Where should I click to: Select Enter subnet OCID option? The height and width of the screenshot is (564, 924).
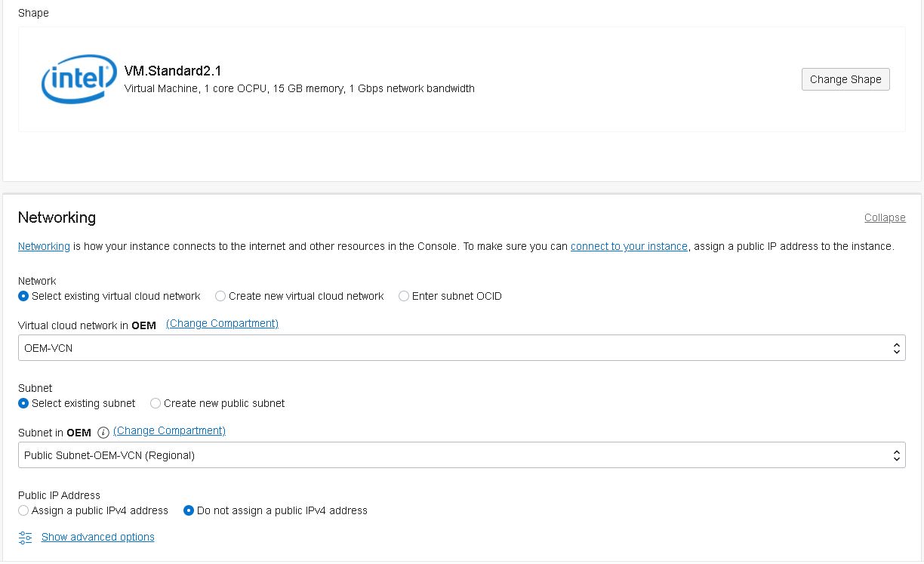(x=403, y=296)
